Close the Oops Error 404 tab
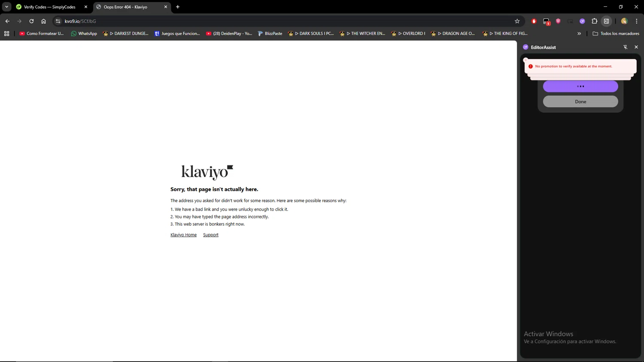The width and height of the screenshot is (644, 362). [165, 7]
